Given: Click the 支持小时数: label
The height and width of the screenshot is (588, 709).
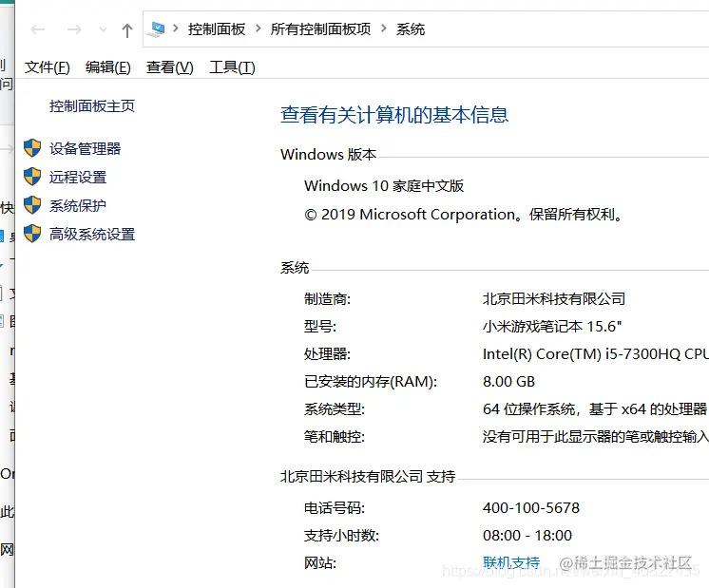Looking at the screenshot, I should tap(341, 536).
